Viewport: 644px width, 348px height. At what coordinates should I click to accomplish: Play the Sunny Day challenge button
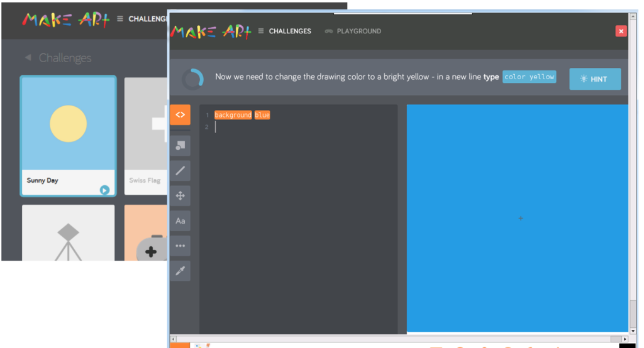(104, 190)
